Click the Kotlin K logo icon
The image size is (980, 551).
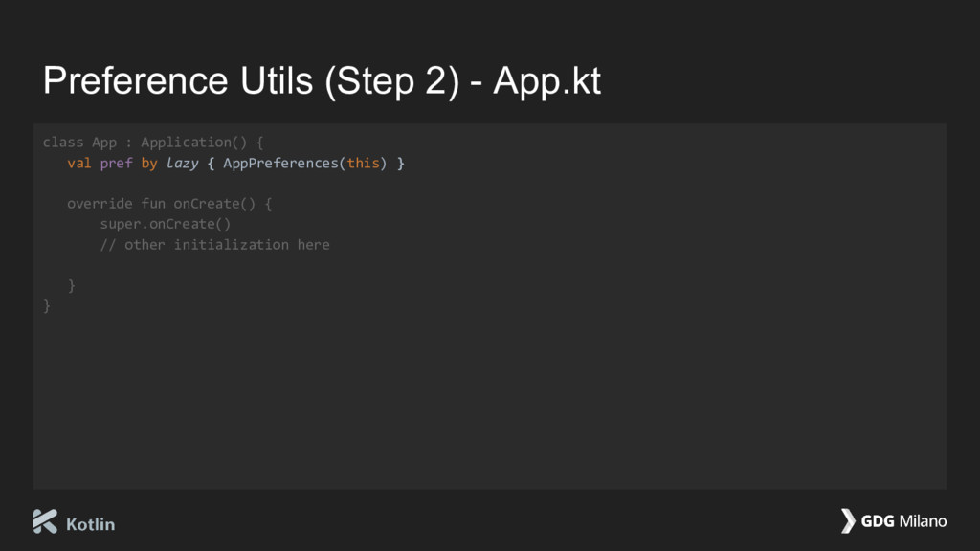click(45, 521)
